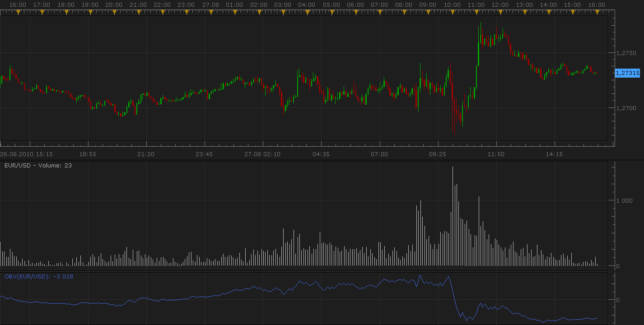644x325 pixels.
Task: Click the 09:00 triangle marker on ruler
Action: [428, 12]
